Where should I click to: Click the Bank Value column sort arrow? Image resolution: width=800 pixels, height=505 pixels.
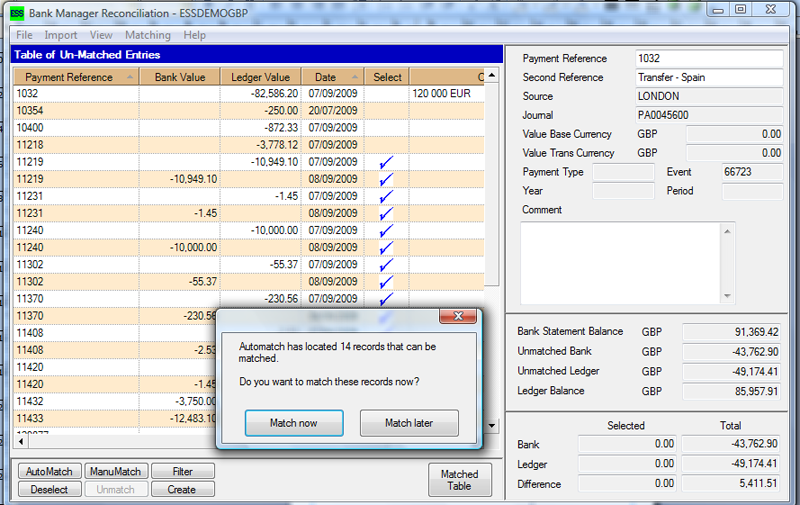[214, 77]
